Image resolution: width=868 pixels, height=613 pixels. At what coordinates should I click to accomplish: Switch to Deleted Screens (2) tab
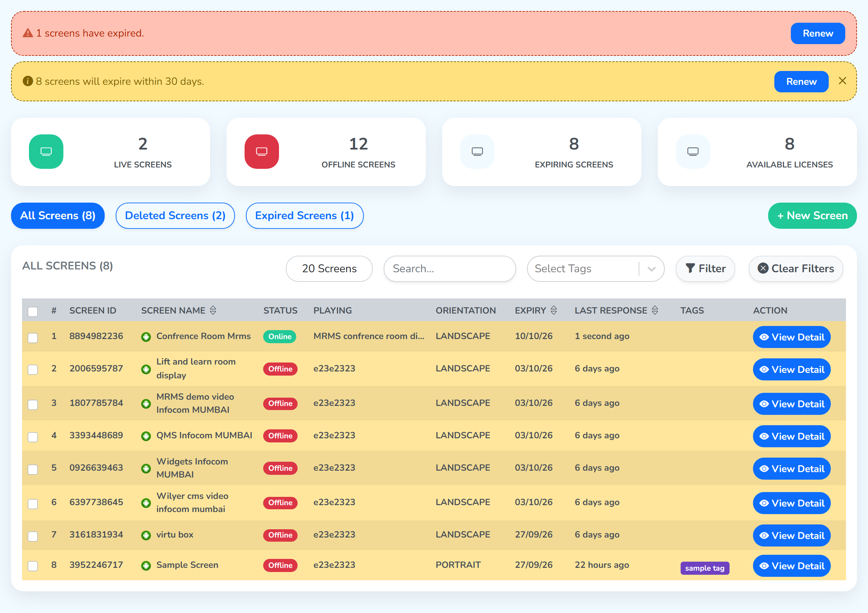pos(175,216)
